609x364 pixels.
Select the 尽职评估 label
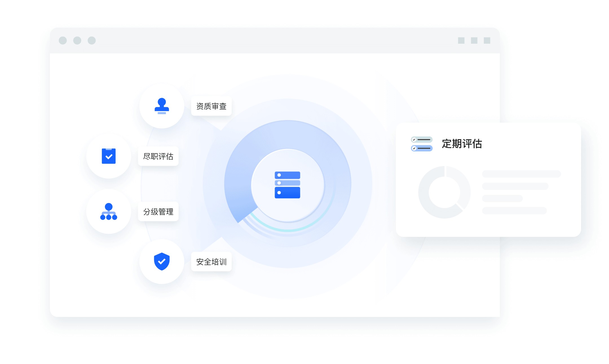coord(158,156)
